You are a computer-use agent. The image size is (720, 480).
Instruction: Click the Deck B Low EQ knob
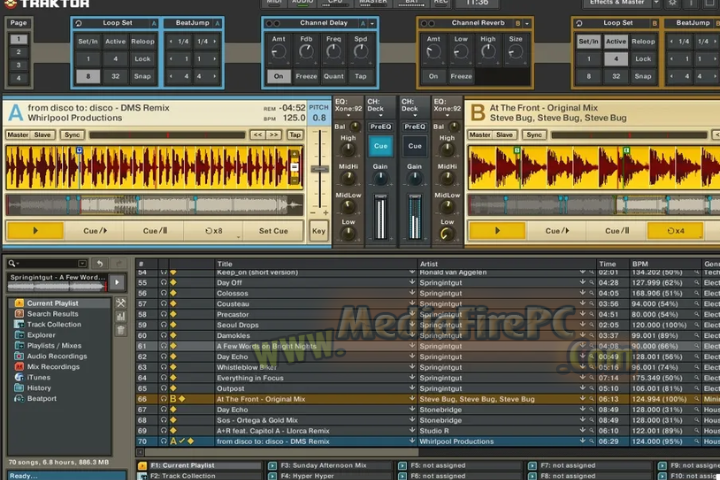pyautogui.click(x=446, y=234)
